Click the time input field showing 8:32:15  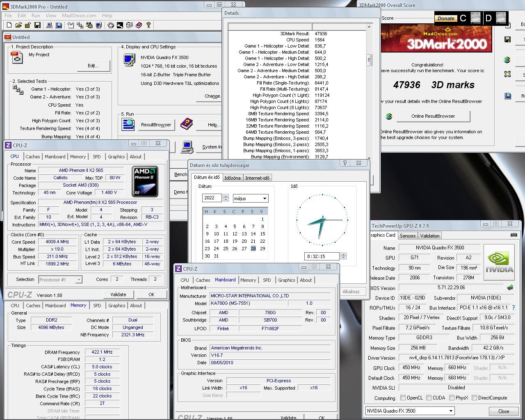coord(322,256)
